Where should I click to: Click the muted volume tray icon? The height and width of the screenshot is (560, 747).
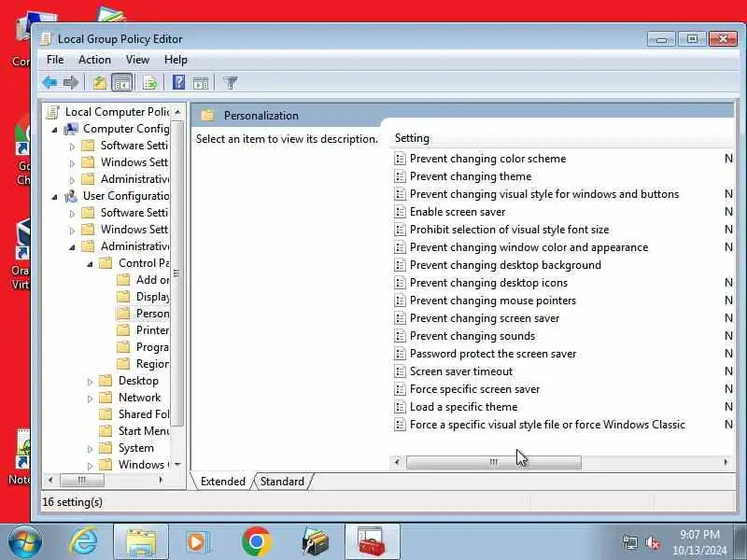653,542
